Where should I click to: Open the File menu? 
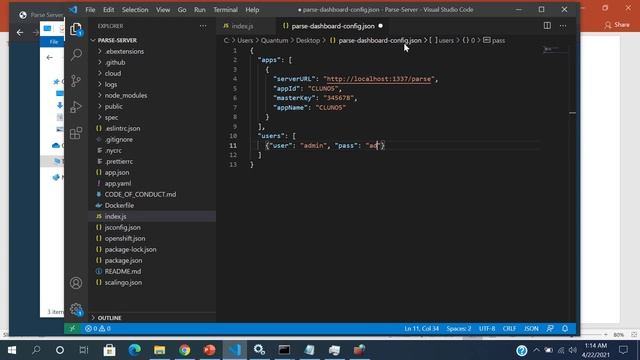[90, 10]
